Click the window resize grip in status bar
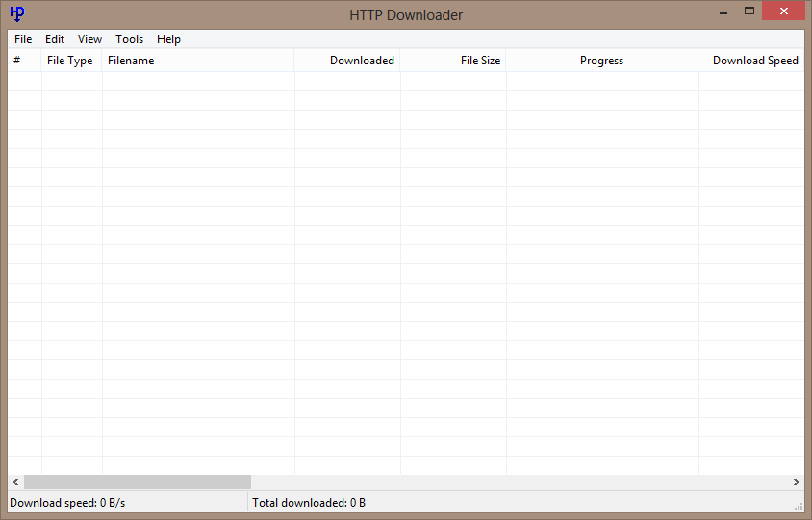The width and height of the screenshot is (812, 520). tap(798, 506)
